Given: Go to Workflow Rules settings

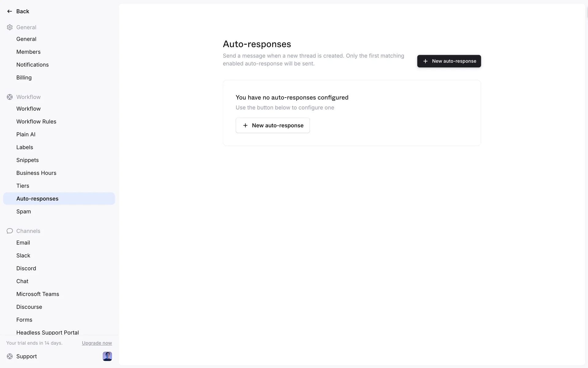Looking at the screenshot, I should (x=36, y=121).
